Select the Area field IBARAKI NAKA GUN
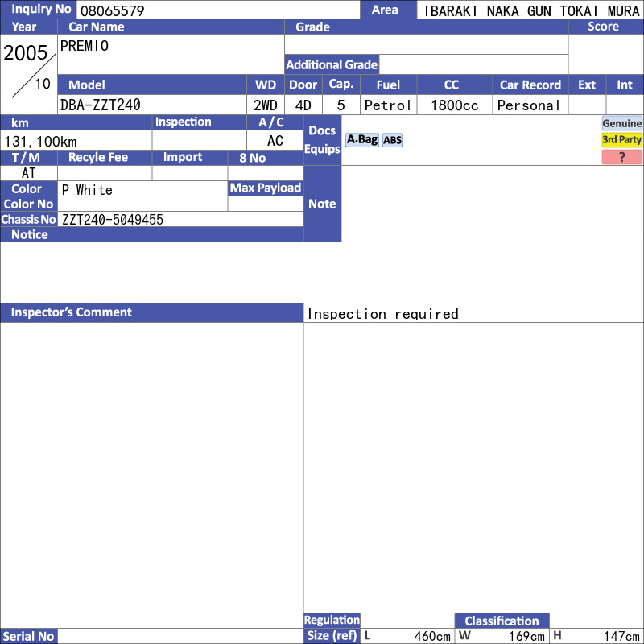Screen dimensions: 644x644 tap(530, 10)
